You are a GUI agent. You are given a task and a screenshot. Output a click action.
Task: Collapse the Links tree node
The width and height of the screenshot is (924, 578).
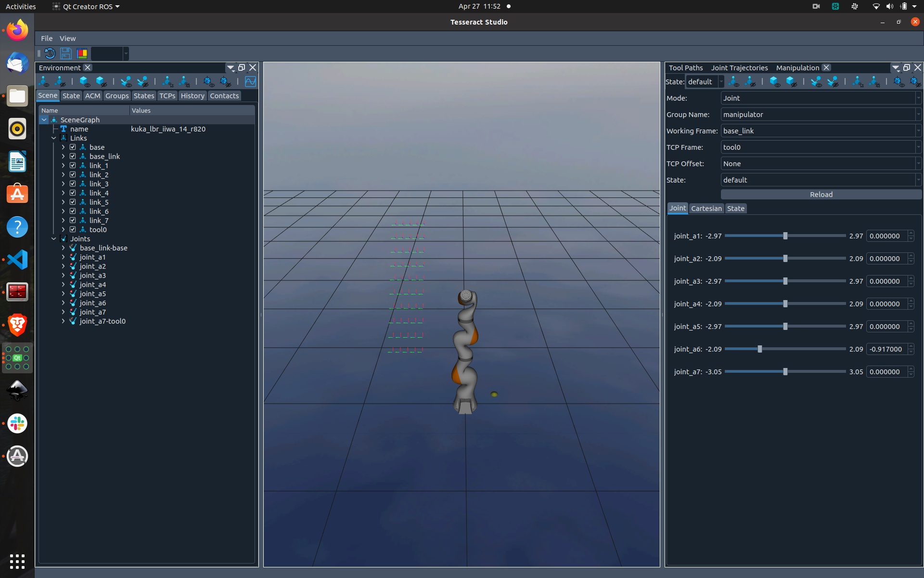coord(54,138)
